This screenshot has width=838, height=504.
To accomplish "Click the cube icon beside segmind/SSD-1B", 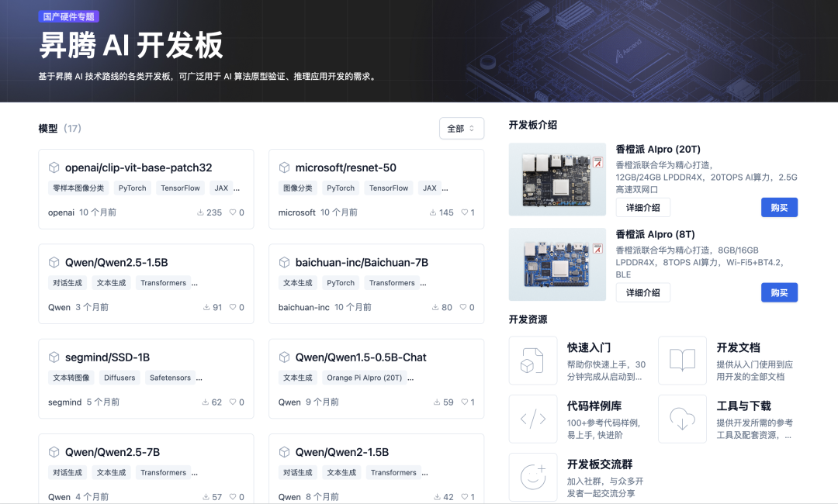I will pos(54,357).
